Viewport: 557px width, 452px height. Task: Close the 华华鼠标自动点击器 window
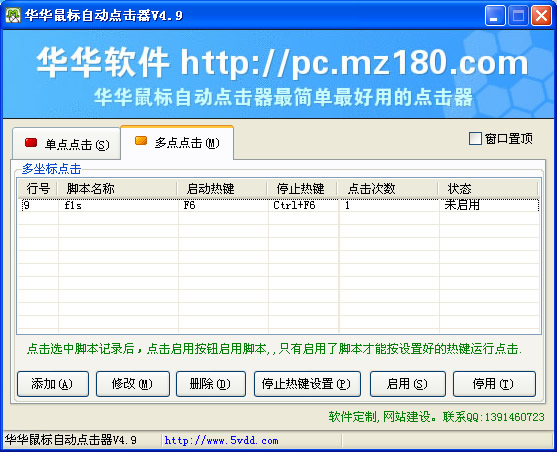click(x=541, y=16)
